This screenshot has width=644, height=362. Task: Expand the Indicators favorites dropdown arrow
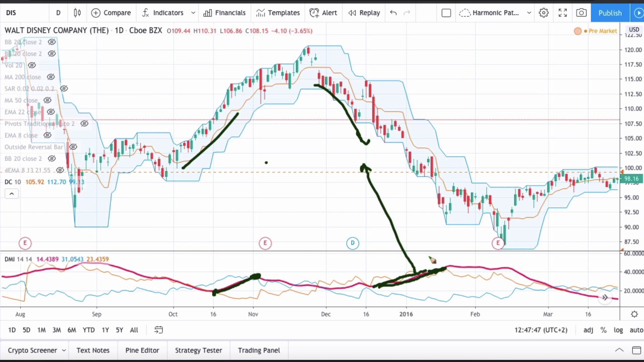click(x=193, y=13)
